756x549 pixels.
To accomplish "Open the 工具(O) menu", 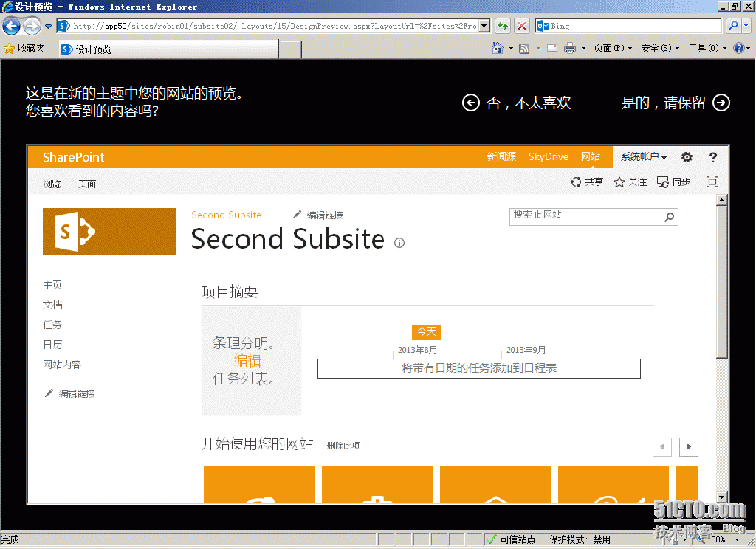I will pyautogui.click(x=707, y=48).
